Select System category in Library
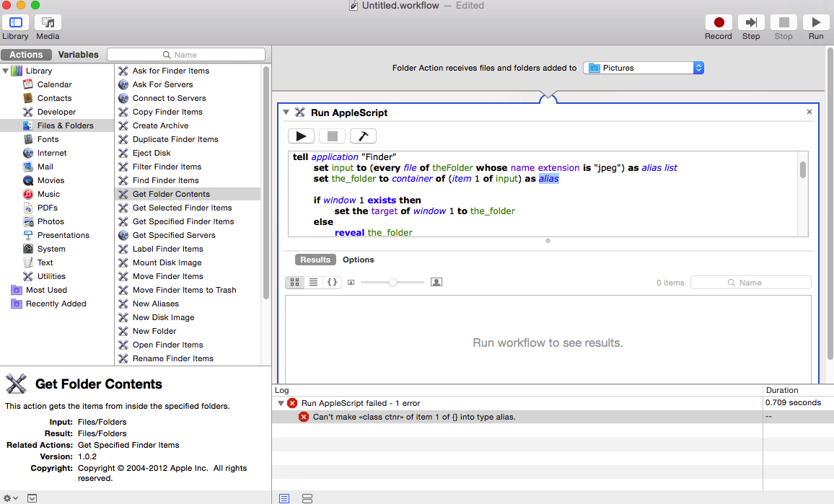Screen dimensions: 834x504 coord(51,249)
